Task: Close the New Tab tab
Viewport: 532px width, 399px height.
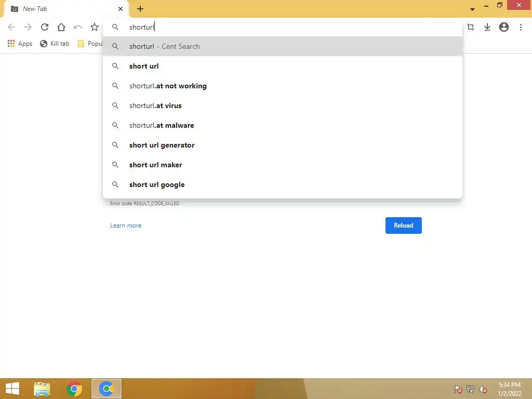Action: pyautogui.click(x=121, y=9)
